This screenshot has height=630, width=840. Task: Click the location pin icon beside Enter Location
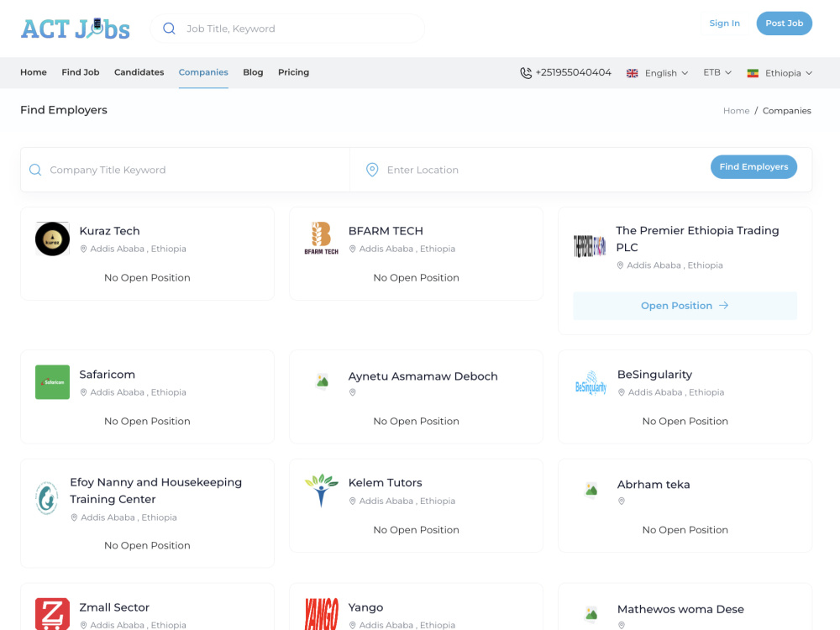(372, 170)
